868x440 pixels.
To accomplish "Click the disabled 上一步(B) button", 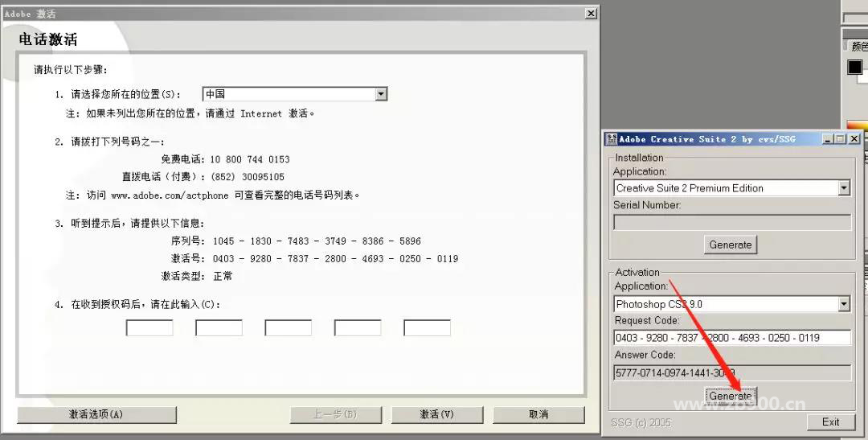I will point(336,414).
